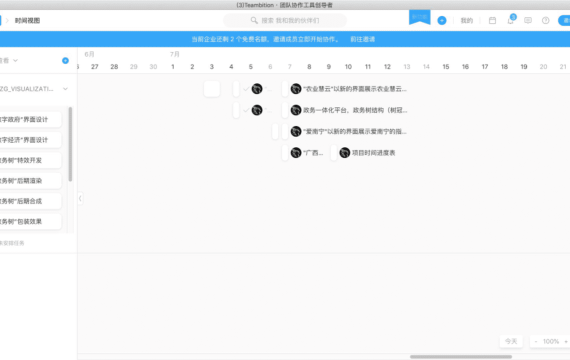This screenshot has width=570, height=360.
Task: Click the 未安排任务 label
Action: tap(12, 243)
